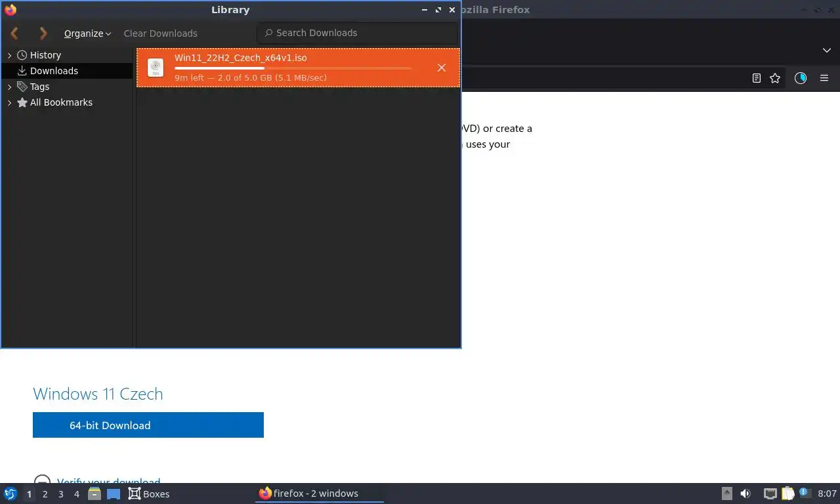Viewport: 840px width, 504px height.
Task: Click the firefox - 2 windows taskbar button
Action: tap(320, 493)
